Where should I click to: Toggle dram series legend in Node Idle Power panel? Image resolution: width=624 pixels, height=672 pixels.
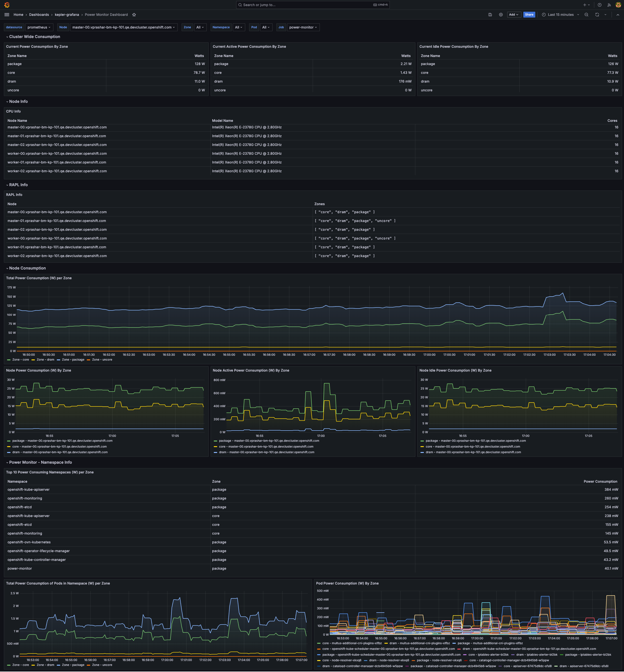click(x=473, y=452)
